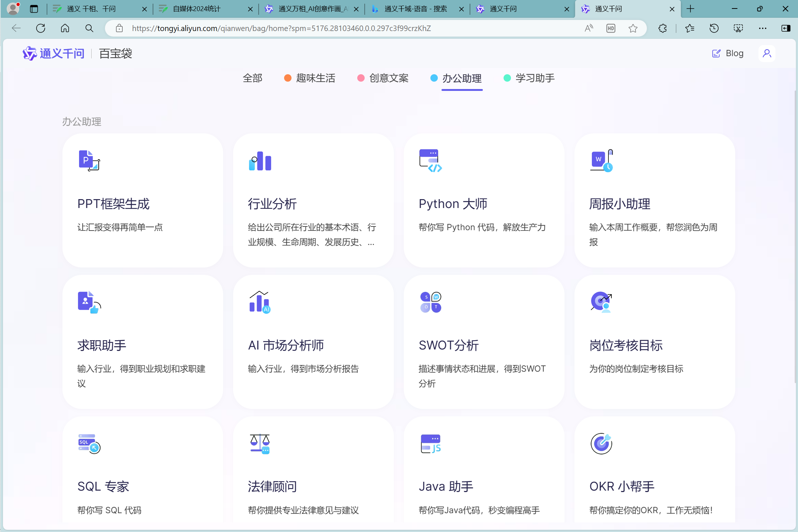Open 法律顾问 card title
The image size is (798, 532).
pos(272,487)
